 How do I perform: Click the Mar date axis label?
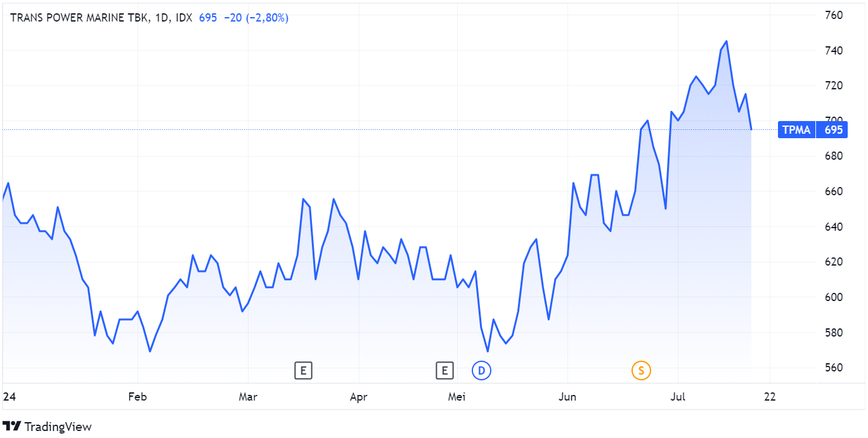click(x=248, y=397)
